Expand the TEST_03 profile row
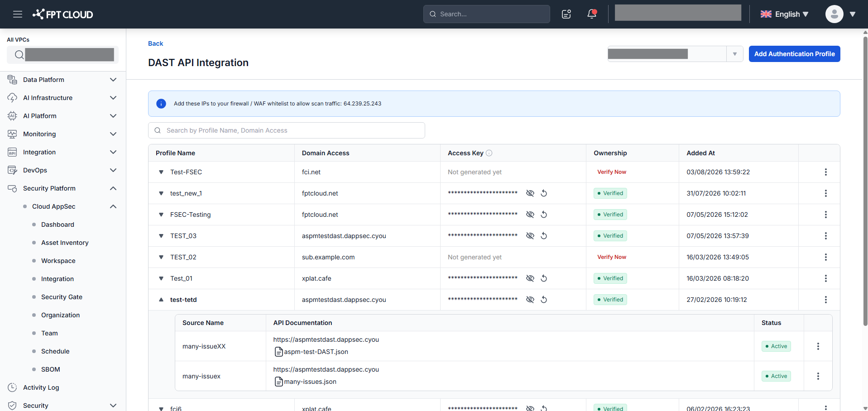The height and width of the screenshot is (411, 868). [x=161, y=236]
